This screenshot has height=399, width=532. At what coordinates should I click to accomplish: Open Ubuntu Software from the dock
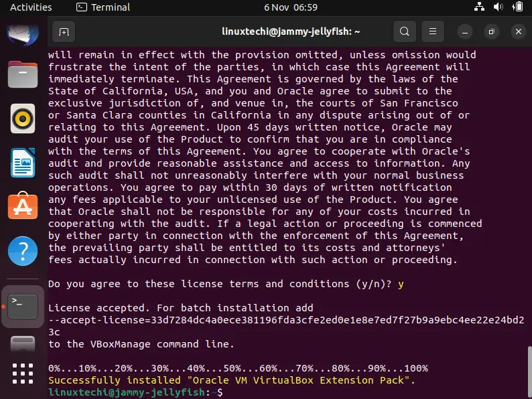tap(23, 206)
